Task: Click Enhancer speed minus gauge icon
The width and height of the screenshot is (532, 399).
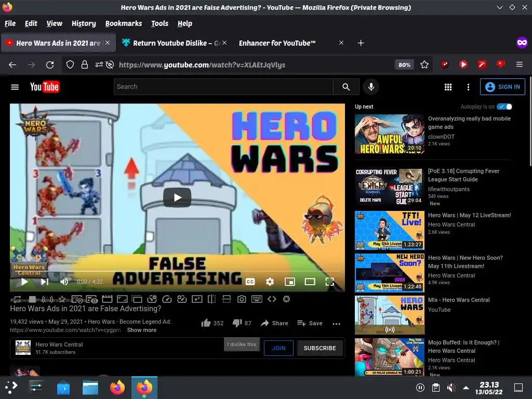Action: click(152, 299)
